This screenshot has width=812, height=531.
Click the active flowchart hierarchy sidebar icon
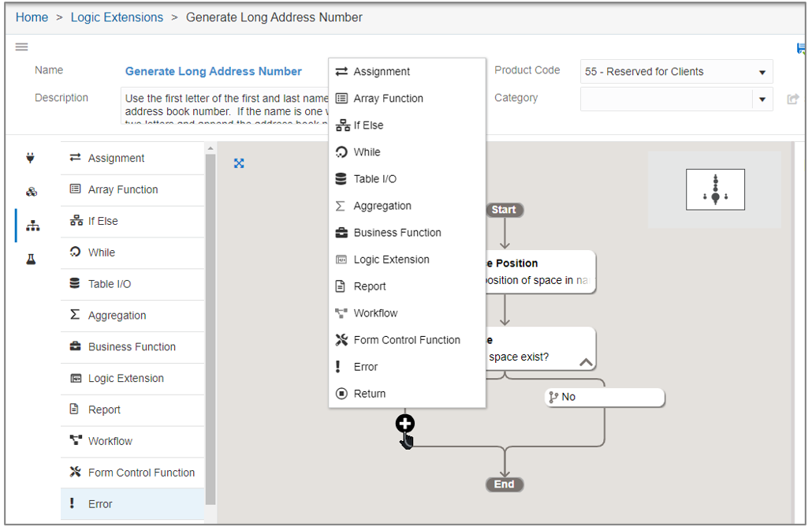point(32,224)
